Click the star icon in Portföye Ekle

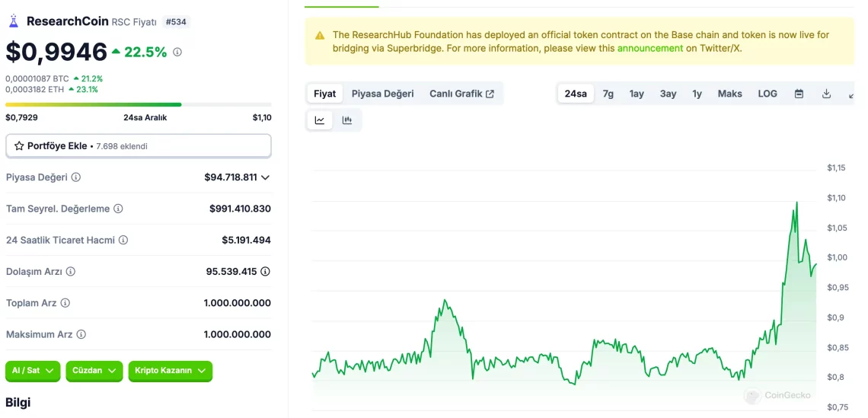pyautogui.click(x=19, y=146)
